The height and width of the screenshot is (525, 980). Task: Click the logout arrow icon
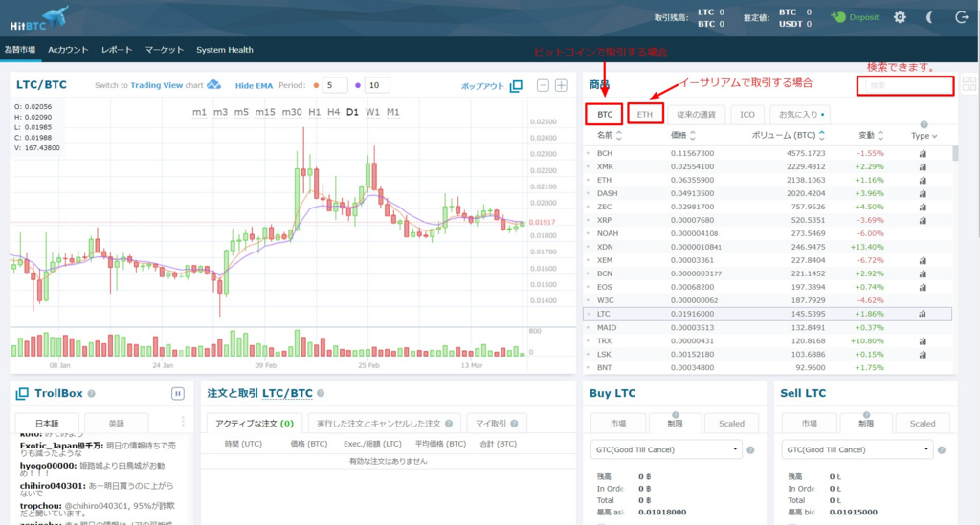point(961,17)
